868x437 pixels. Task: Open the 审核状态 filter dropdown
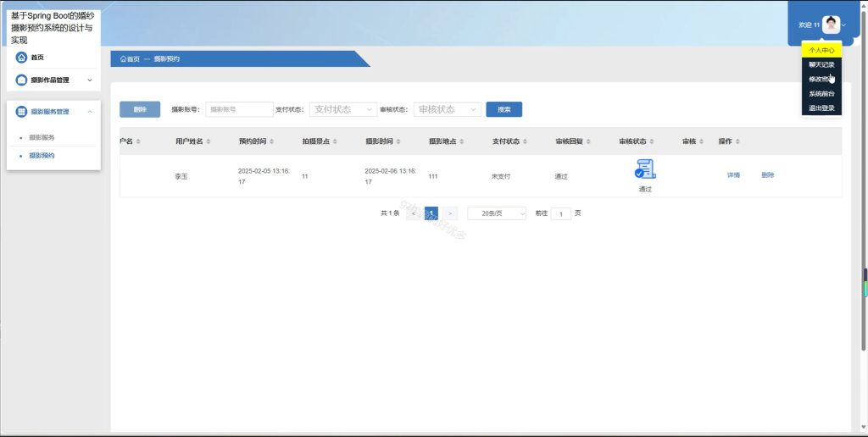(x=448, y=109)
